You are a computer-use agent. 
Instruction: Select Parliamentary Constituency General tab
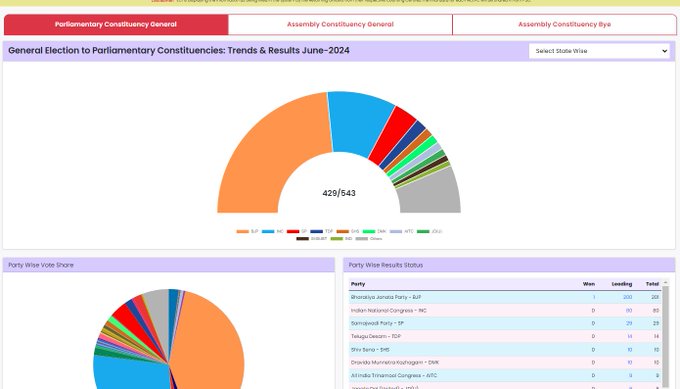[x=116, y=25]
